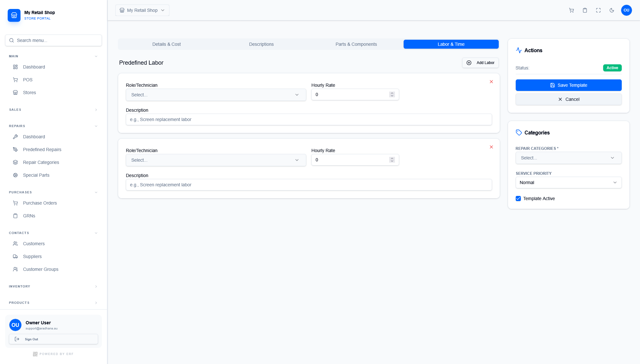The image size is (640, 364).
Task: Click the My Retail Shop store logo
Action: [x=14, y=15]
